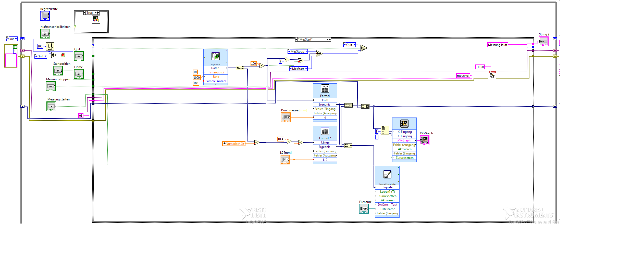Click the Messung stoppen boolean terminal
This screenshot has height=261, width=644.
click(51, 86)
